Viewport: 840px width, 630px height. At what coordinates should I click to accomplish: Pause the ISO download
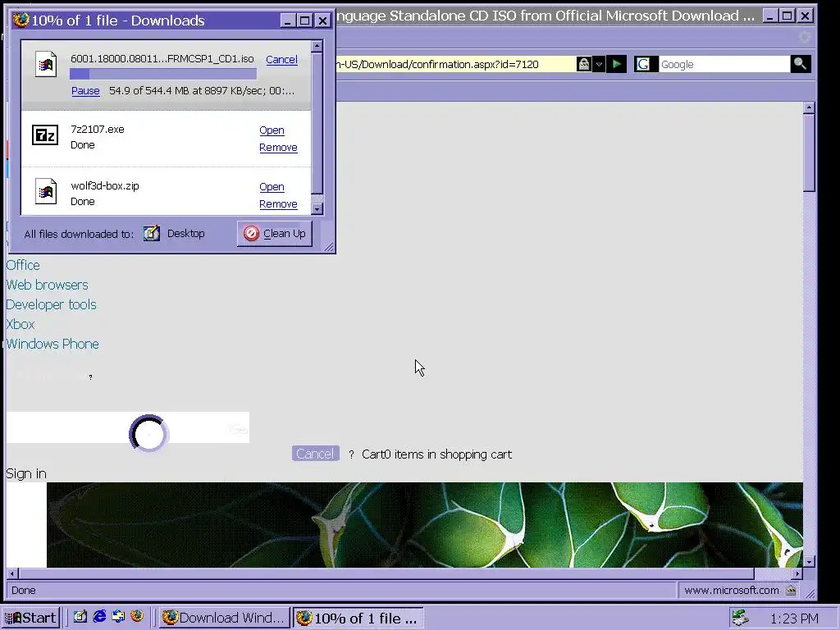click(85, 90)
